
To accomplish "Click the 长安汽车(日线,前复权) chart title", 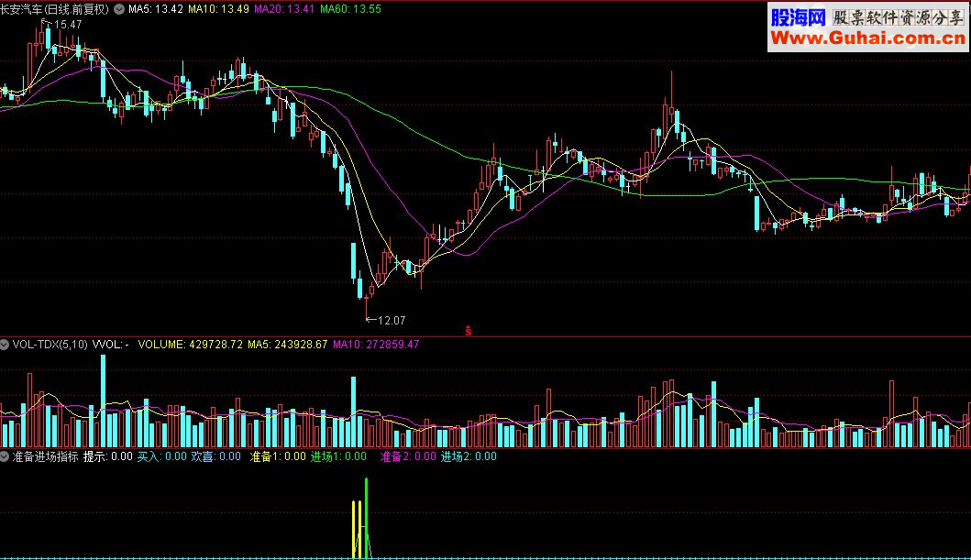I will coord(54,9).
